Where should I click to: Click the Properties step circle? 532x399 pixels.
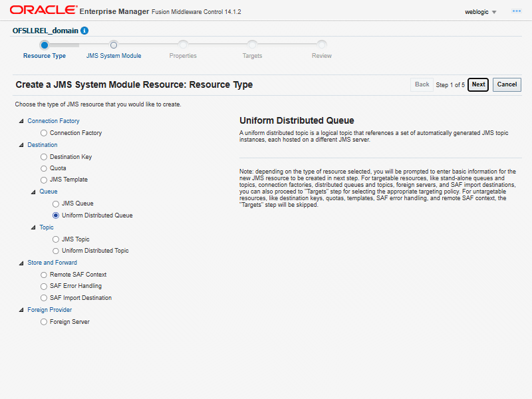(183, 45)
